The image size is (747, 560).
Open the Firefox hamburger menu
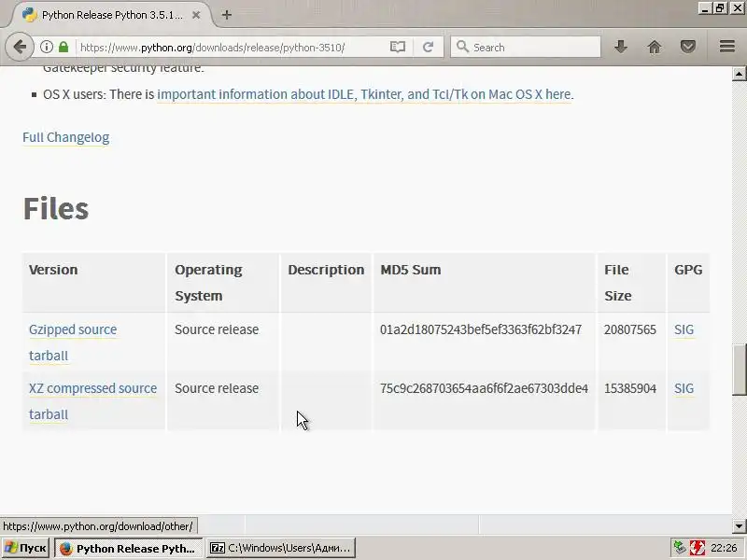(x=727, y=47)
